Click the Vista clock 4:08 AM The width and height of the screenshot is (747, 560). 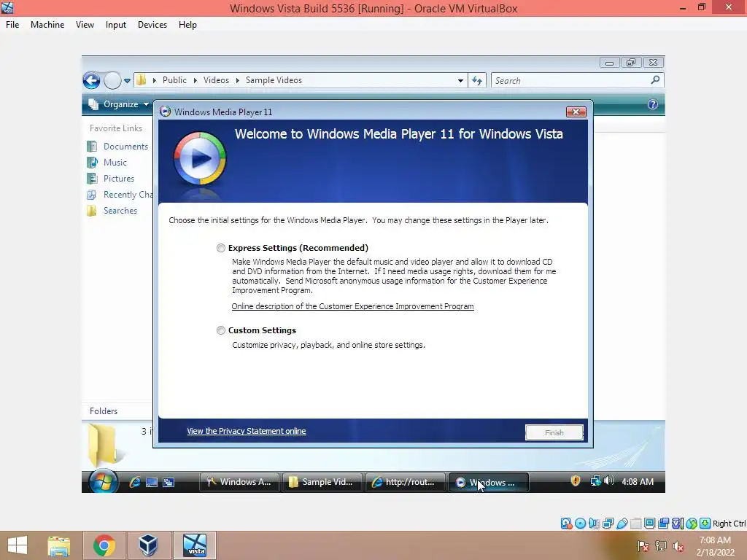[638, 482]
